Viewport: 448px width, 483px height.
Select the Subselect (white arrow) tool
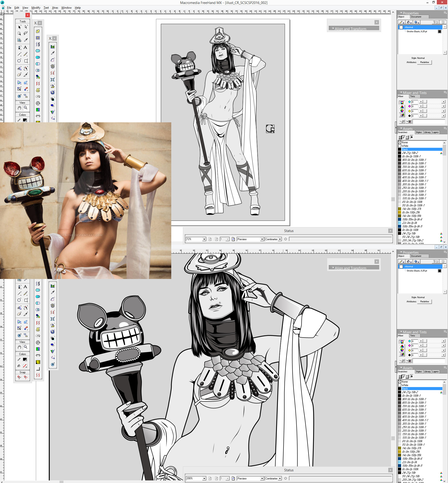coord(26,27)
